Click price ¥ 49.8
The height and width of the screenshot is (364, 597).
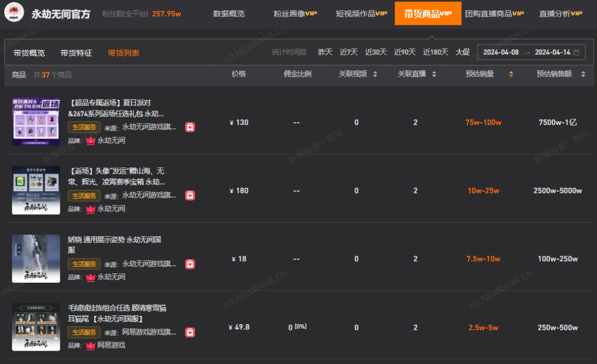(x=239, y=327)
